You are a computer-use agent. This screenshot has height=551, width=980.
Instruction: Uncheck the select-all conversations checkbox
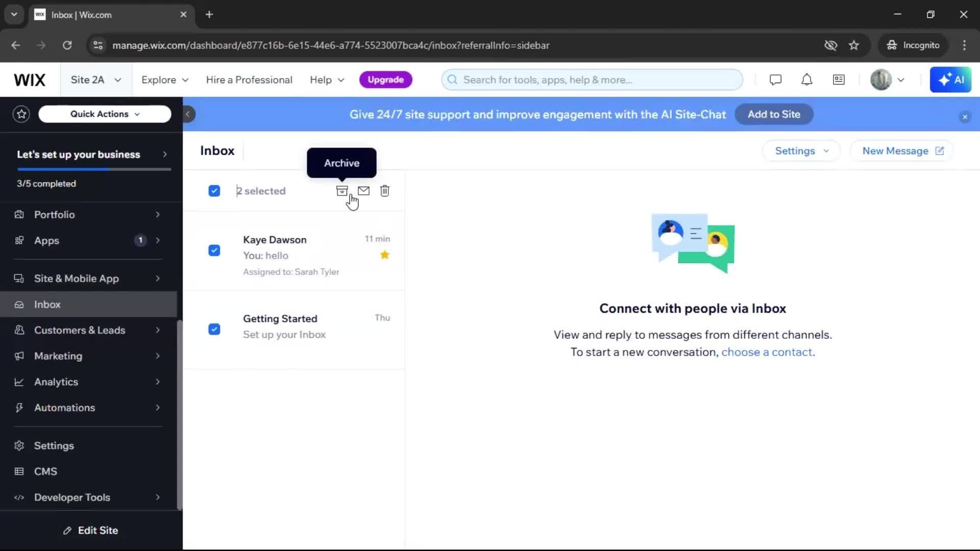point(214,191)
